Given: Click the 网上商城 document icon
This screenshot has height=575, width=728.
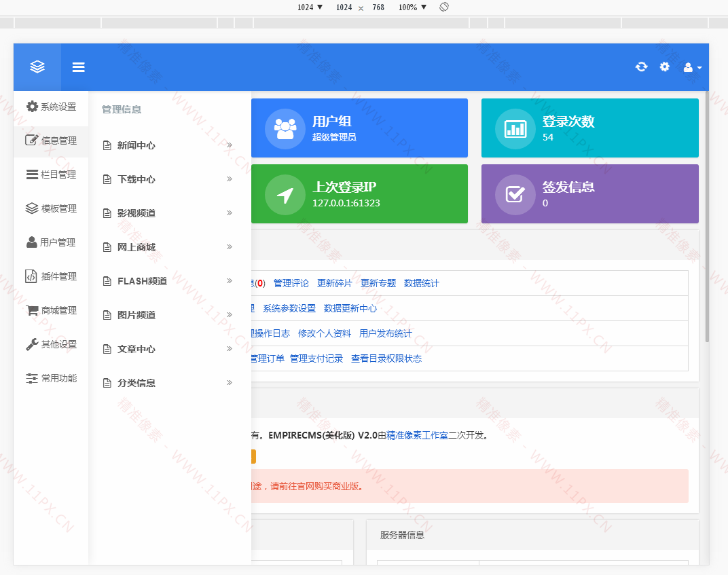Looking at the screenshot, I should click(x=107, y=247).
